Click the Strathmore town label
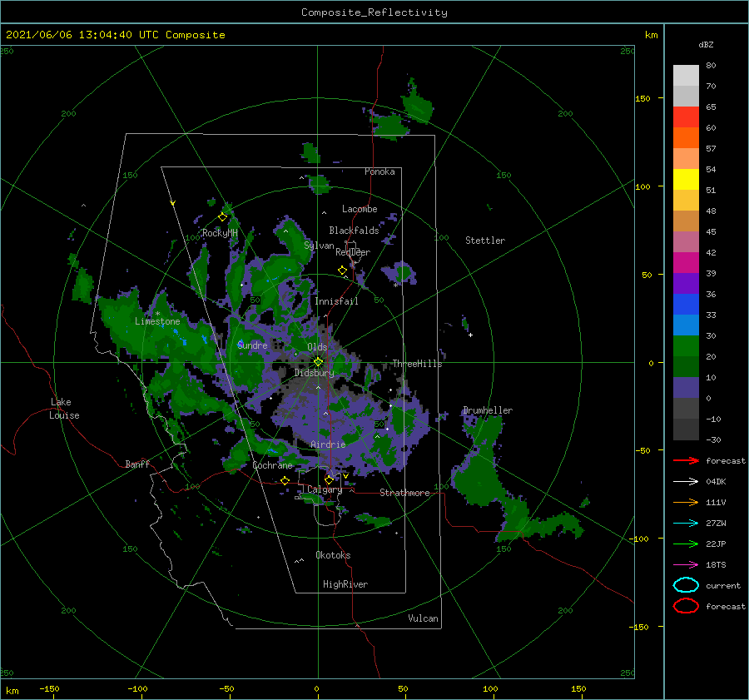 [x=404, y=493]
